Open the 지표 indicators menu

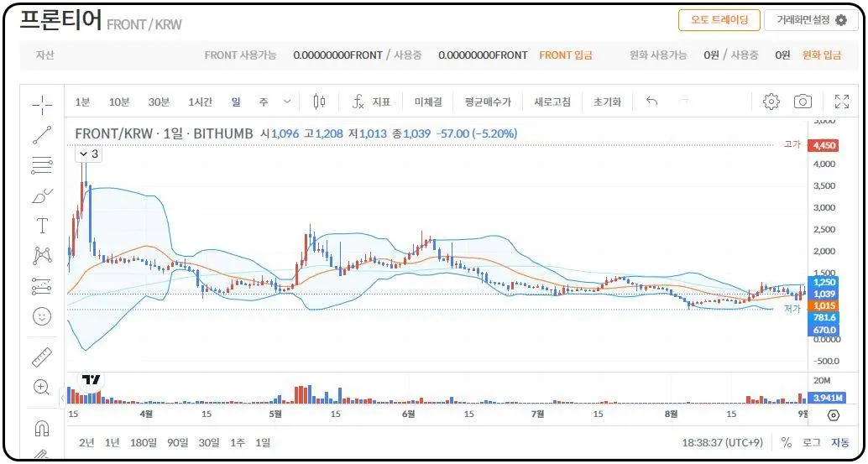(371, 102)
